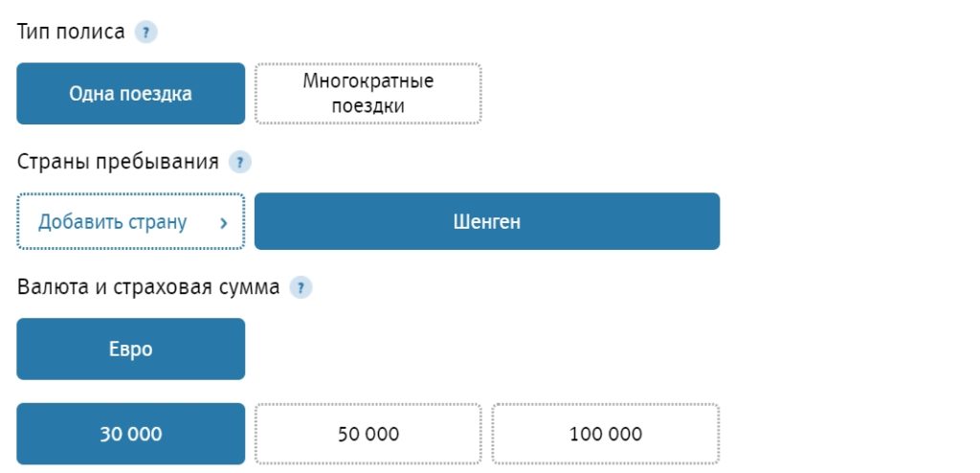Click the arrow icon inside Добавить страну
This screenshot has height=473, width=980.
[223, 223]
